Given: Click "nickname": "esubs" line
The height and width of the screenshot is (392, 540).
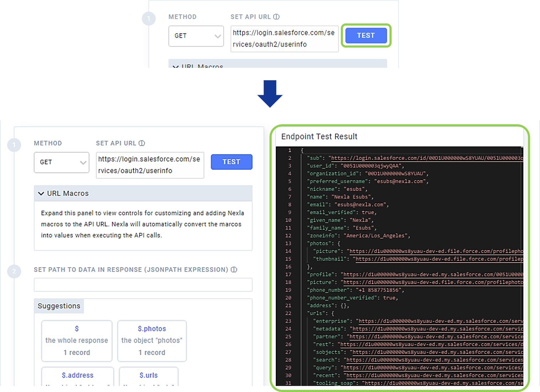Looking at the screenshot, I should tap(337, 189).
